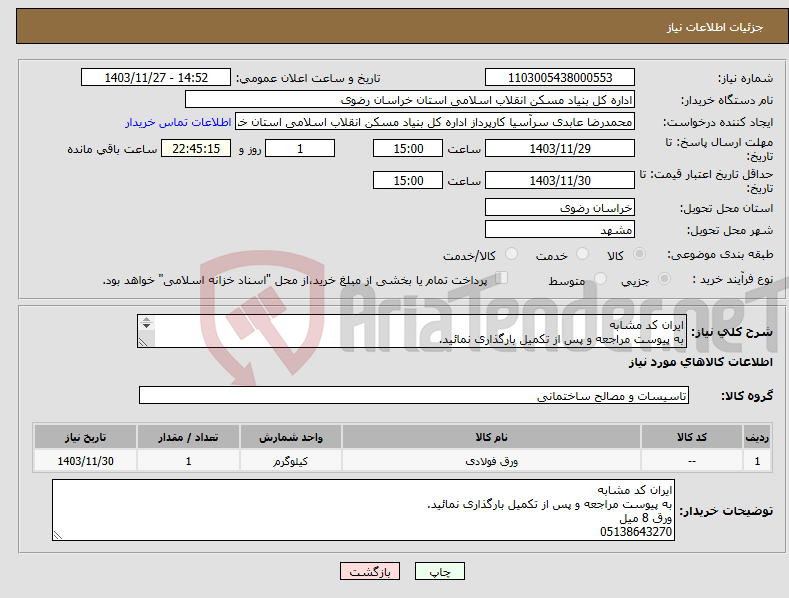Click the remaining days field showing 1
The image size is (789, 598).
(x=300, y=148)
